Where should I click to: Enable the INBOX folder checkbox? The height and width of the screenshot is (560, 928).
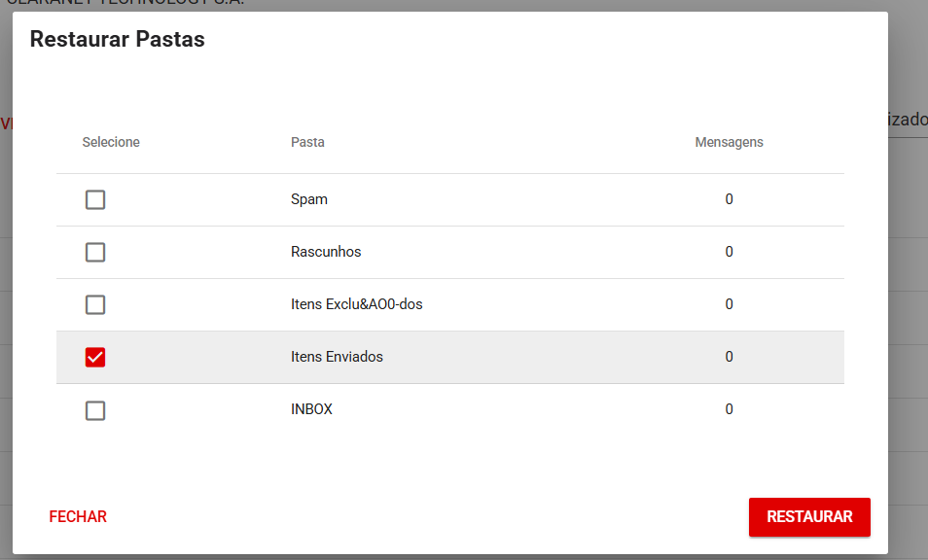[95, 410]
